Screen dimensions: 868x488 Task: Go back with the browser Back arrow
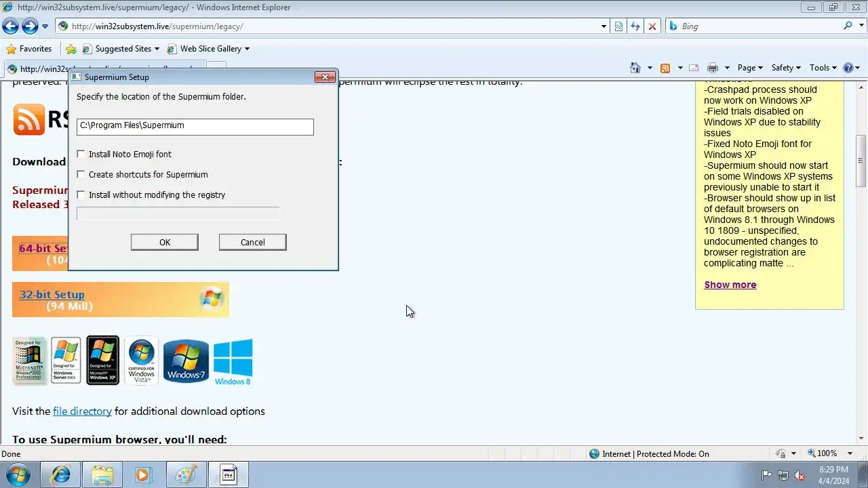tap(10, 26)
